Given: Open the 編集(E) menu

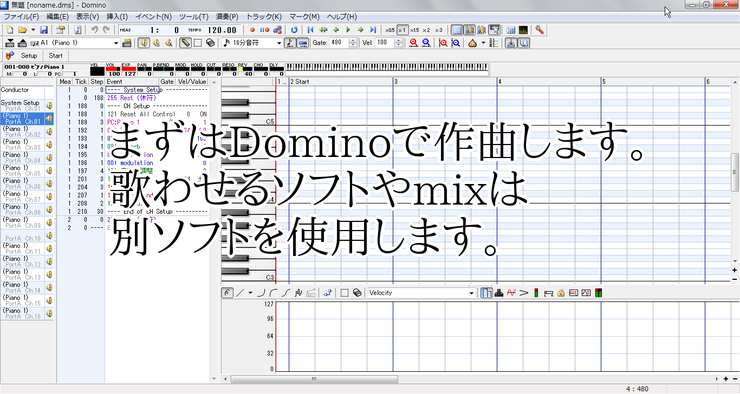Looking at the screenshot, I should point(58,17).
